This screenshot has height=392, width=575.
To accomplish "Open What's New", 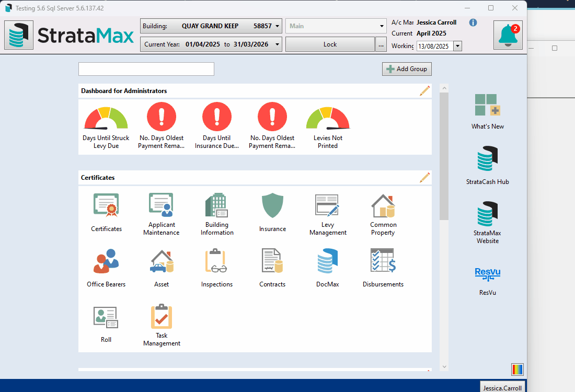I will [487, 105].
